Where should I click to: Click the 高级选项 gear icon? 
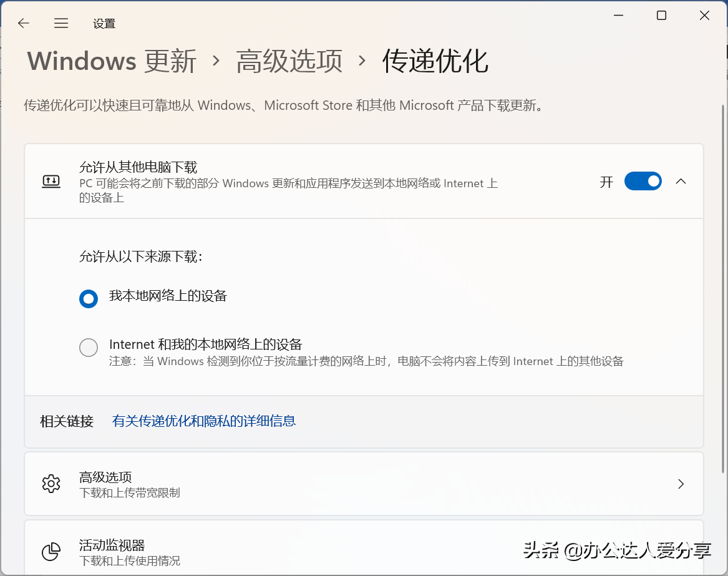click(x=51, y=484)
